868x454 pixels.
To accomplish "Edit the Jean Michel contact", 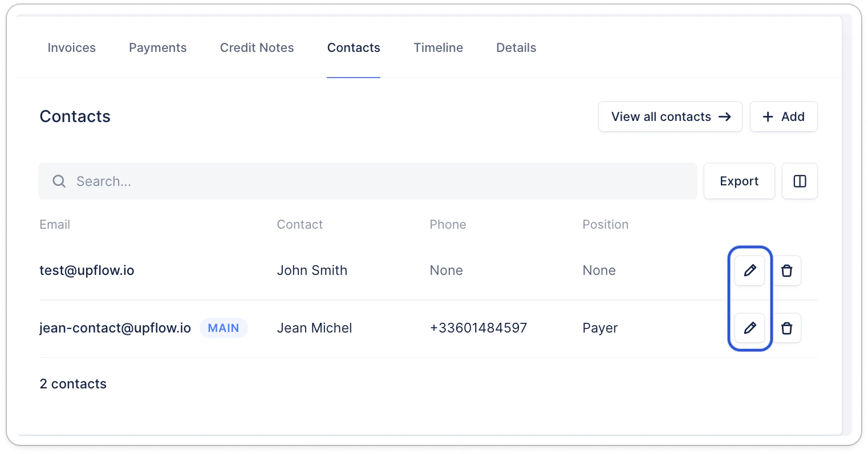I will [x=749, y=328].
